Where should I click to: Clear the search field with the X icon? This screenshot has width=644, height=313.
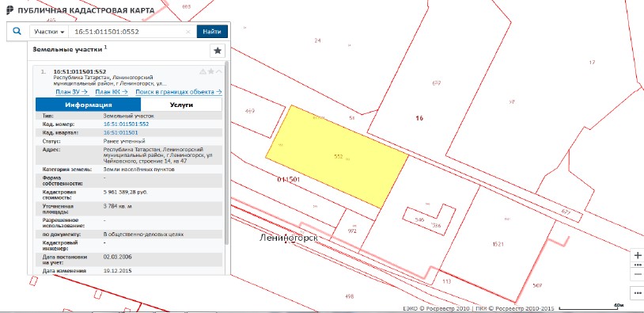[188, 32]
